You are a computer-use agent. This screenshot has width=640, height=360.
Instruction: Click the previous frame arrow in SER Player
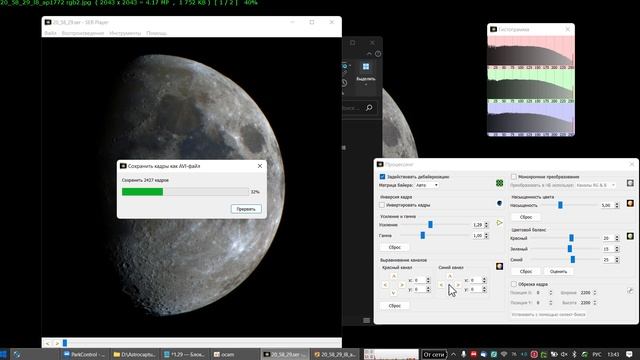47,343
